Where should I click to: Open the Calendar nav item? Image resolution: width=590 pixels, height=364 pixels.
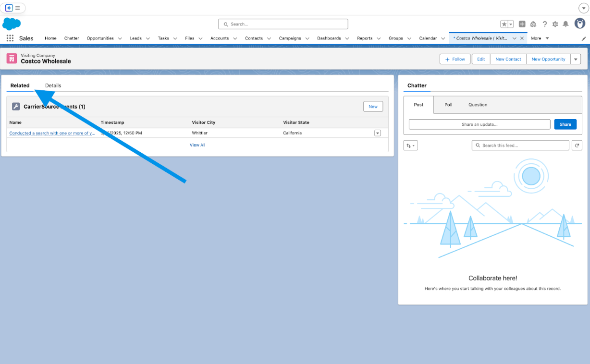[428, 38]
